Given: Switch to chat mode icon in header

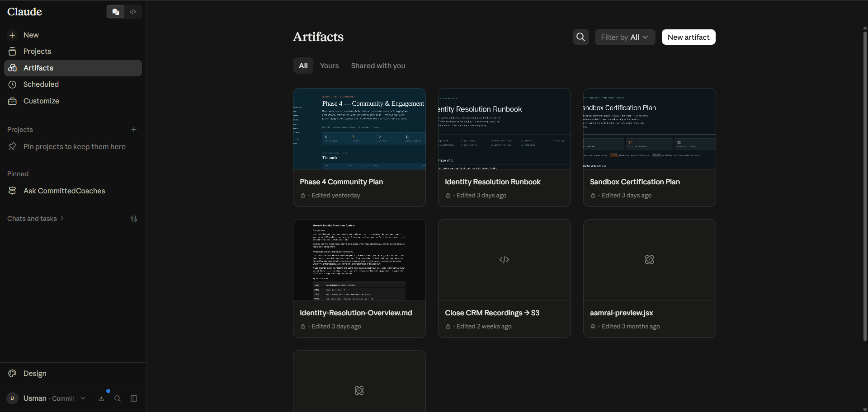Looking at the screenshot, I should 115,12.
